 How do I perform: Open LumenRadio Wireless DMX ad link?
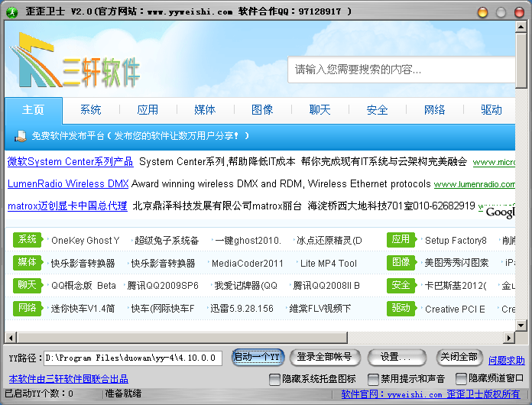tap(68, 184)
